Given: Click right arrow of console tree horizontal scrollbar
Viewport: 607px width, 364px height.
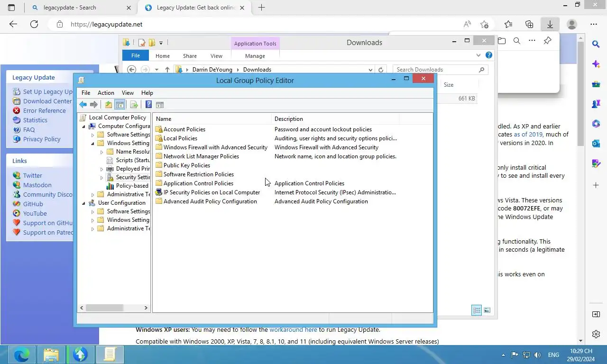Looking at the screenshot, I should [146, 308].
